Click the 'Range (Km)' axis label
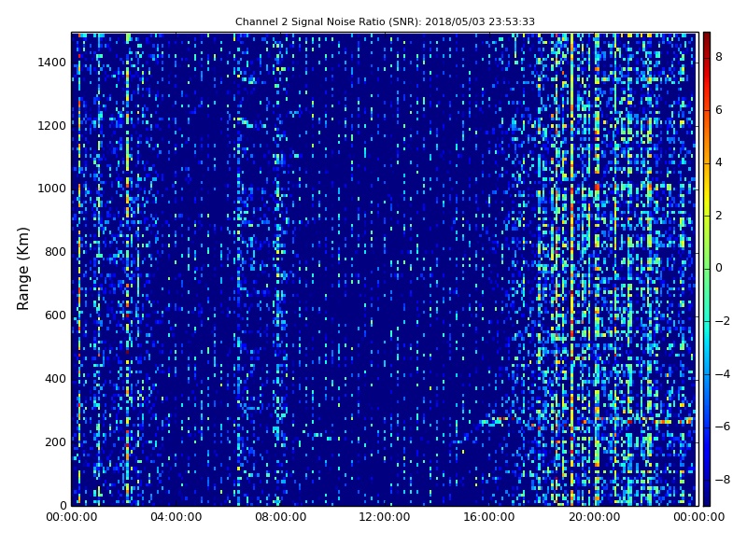This screenshot has width=747, height=560. click(22, 269)
